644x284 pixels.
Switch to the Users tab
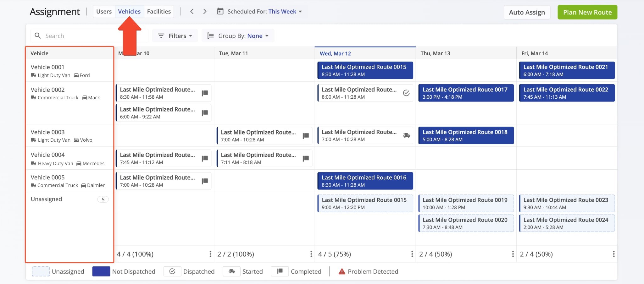(104, 11)
